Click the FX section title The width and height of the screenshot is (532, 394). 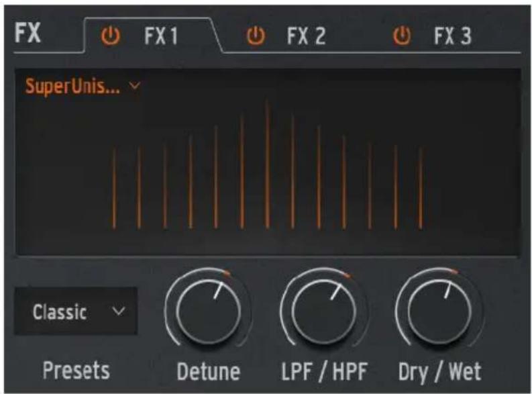coord(28,33)
